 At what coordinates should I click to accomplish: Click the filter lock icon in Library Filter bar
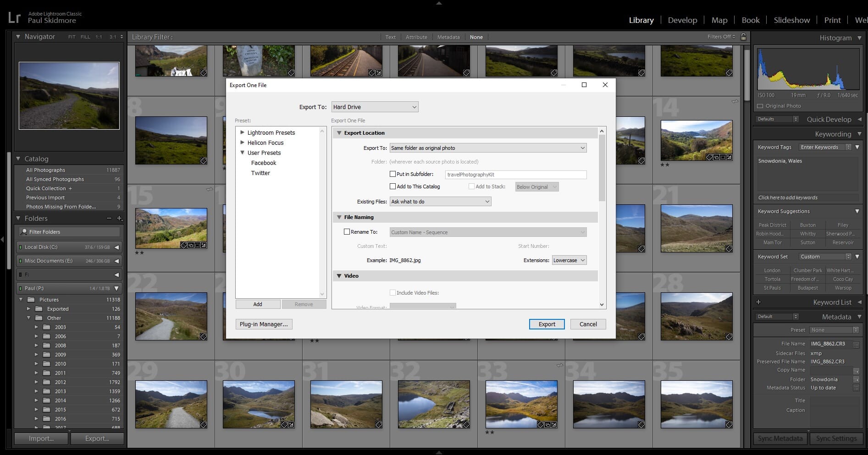743,37
